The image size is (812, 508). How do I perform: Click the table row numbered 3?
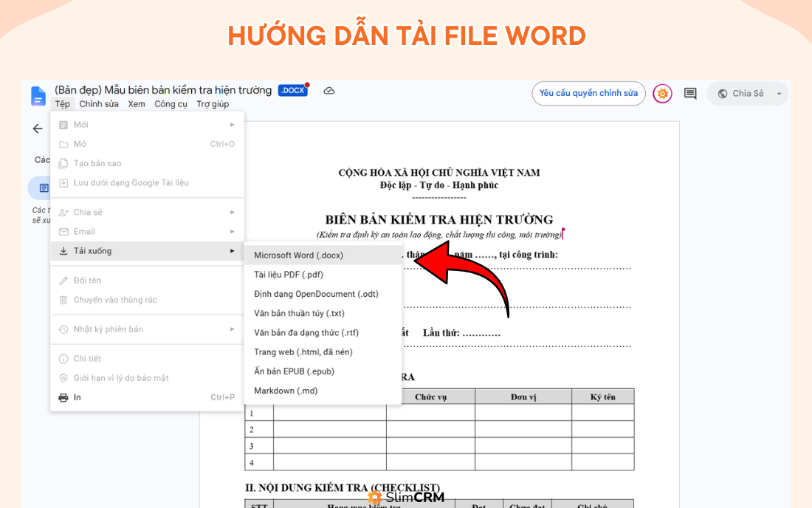pos(439,446)
